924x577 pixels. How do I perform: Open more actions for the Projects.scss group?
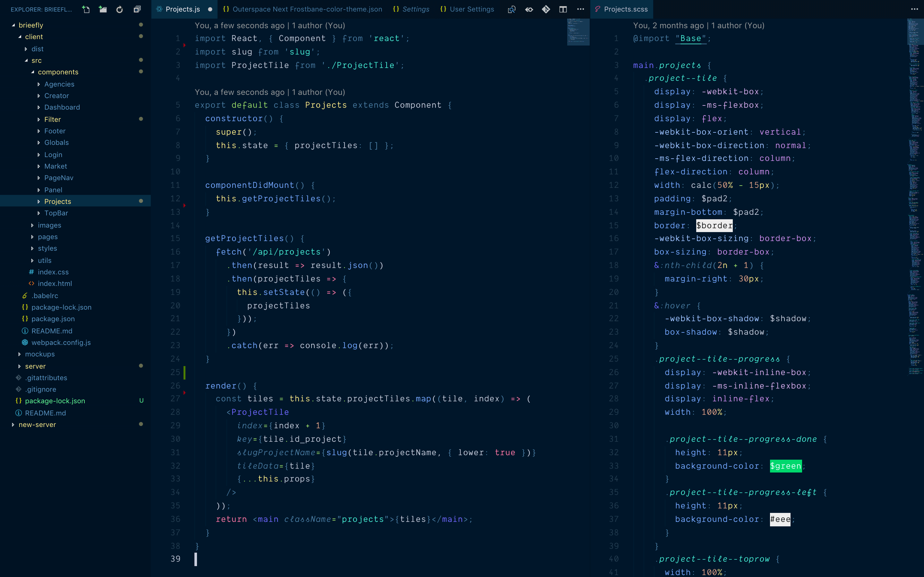(x=914, y=9)
